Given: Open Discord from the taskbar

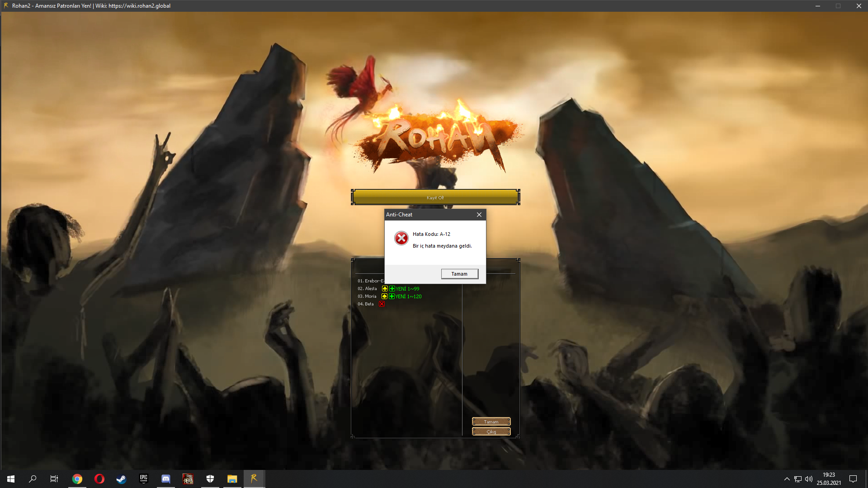Looking at the screenshot, I should (x=166, y=479).
